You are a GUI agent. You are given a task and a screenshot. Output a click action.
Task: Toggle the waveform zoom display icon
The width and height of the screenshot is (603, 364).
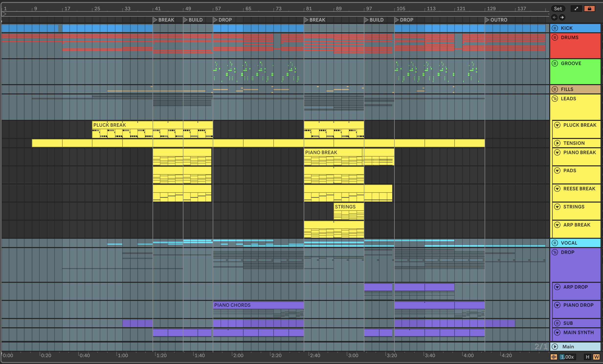coord(554,357)
